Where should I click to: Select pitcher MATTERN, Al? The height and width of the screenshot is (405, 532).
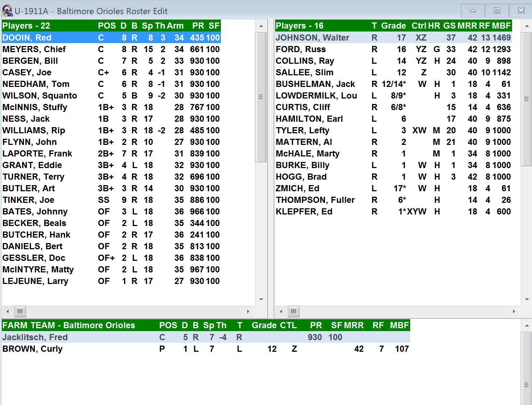point(393,142)
